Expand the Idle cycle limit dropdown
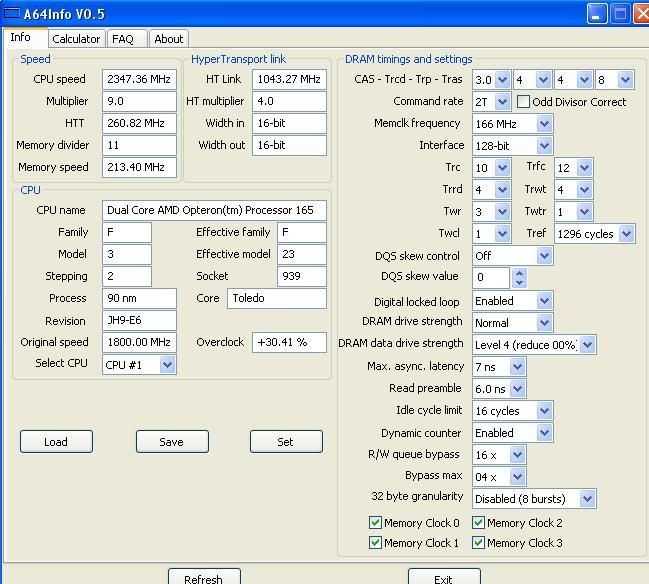 pos(512,411)
